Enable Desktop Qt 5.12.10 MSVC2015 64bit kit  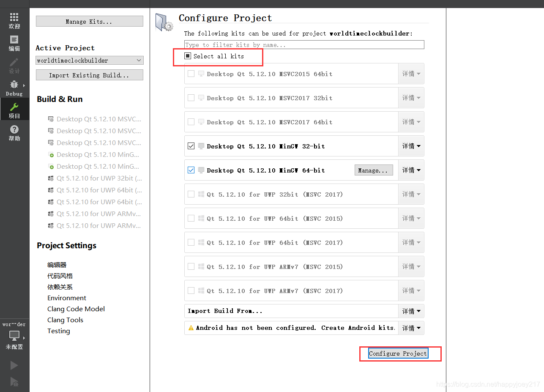(191, 74)
